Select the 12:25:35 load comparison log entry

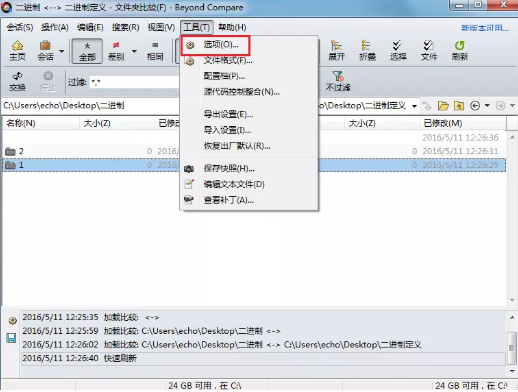[x=263, y=317]
